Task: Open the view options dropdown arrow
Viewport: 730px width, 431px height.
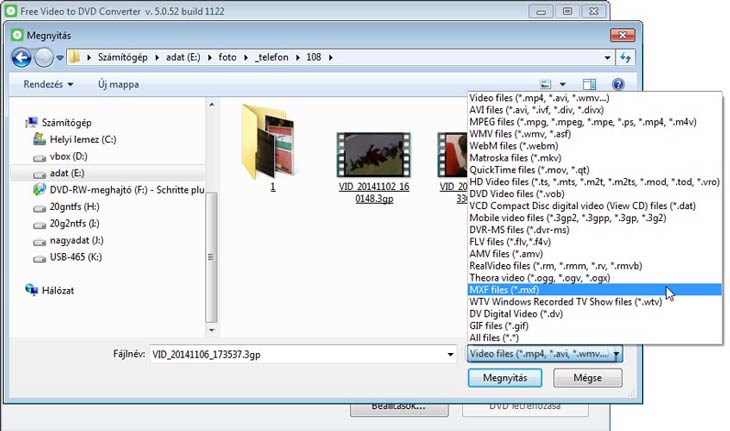Action: [x=562, y=84]
